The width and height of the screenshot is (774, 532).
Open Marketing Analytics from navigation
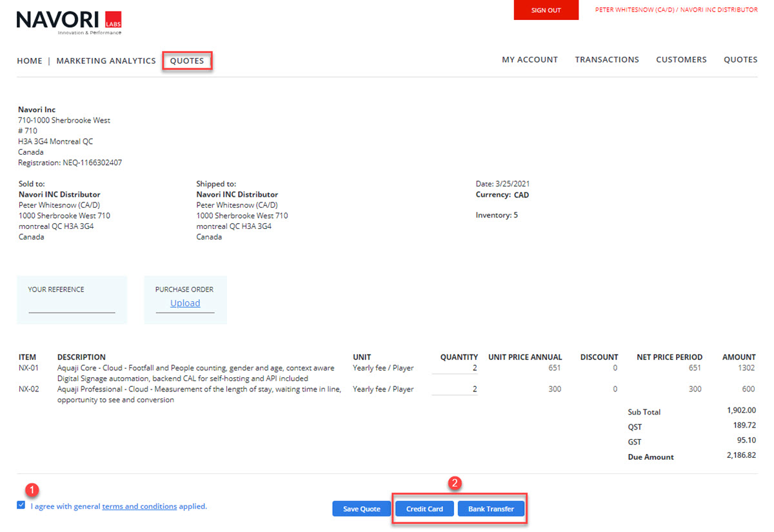(106, 61)
